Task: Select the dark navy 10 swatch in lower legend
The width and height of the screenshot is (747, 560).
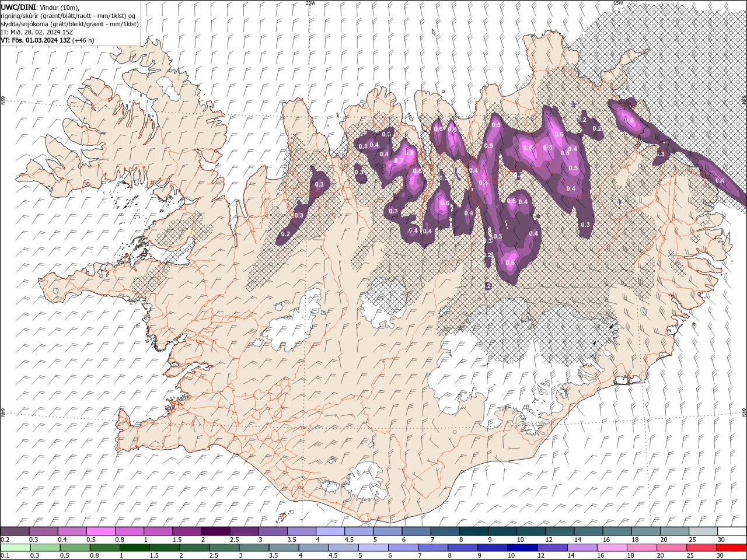Action: pos(521,548)
